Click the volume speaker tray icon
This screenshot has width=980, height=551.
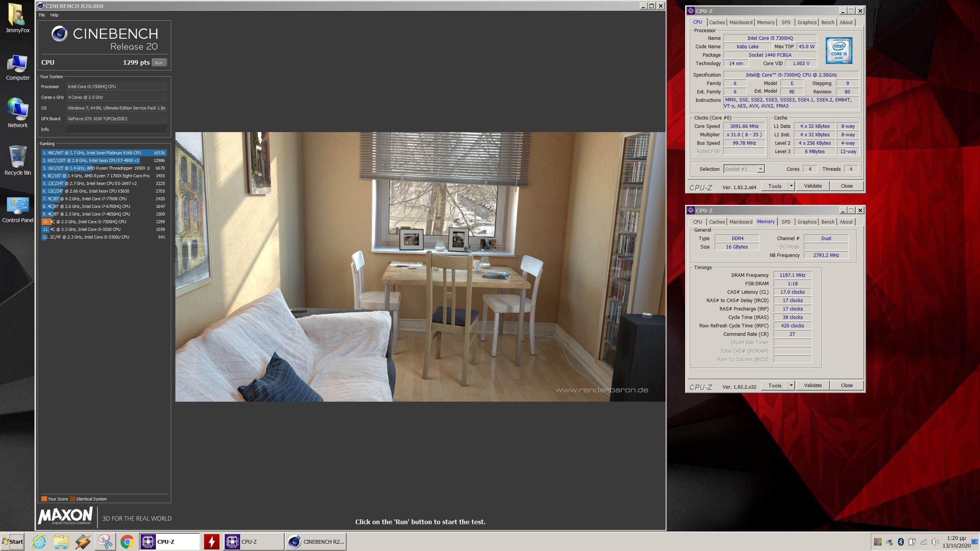935,542
